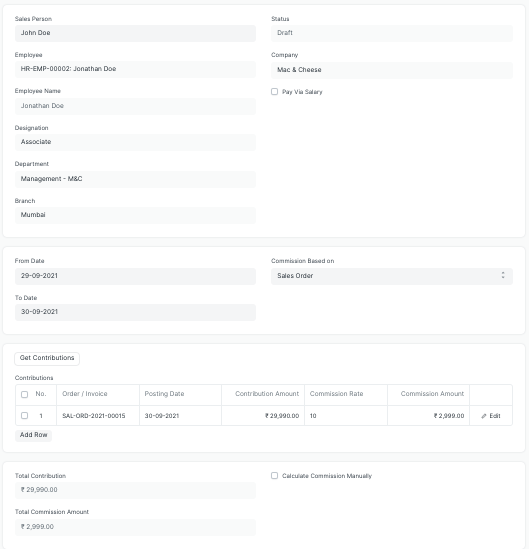
Task: Select all rows via header checkbox
Action: coord(25,394)
